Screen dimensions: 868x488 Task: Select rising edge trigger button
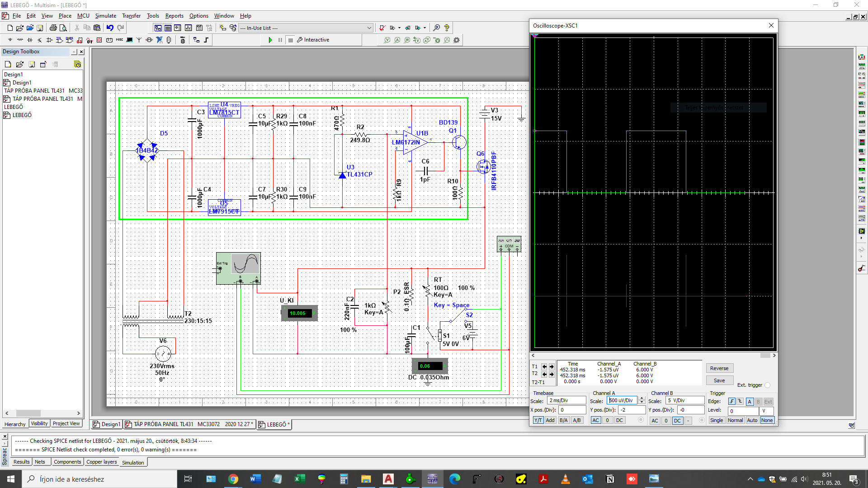(x=731, y=402)
